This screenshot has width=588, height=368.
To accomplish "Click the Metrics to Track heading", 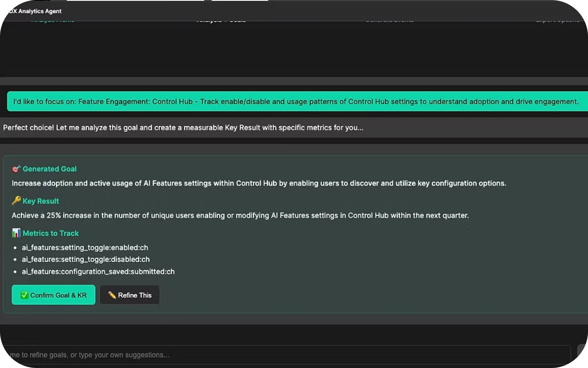I will tap(51, 233).
